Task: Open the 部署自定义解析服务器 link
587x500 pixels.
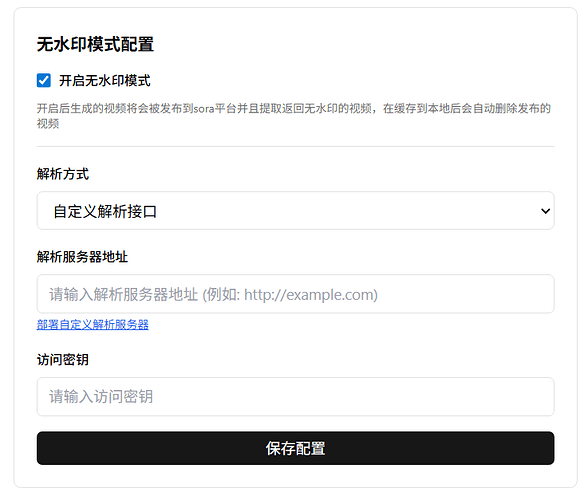Action: [92, 324]
